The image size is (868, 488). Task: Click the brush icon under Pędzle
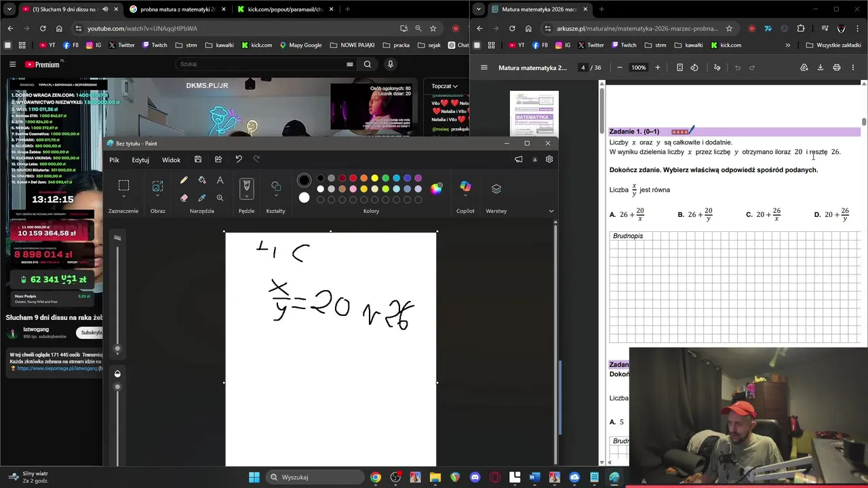point(247,185)
